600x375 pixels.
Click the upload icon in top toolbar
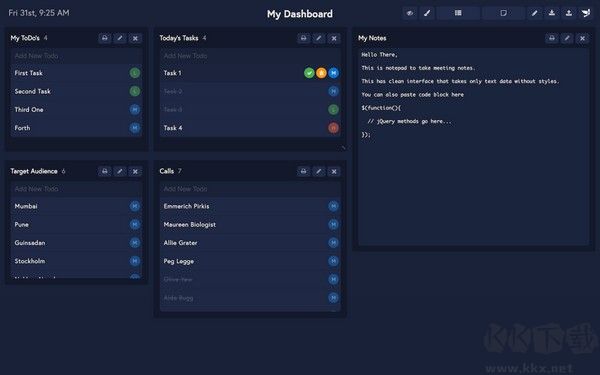[x=569, y=13]
